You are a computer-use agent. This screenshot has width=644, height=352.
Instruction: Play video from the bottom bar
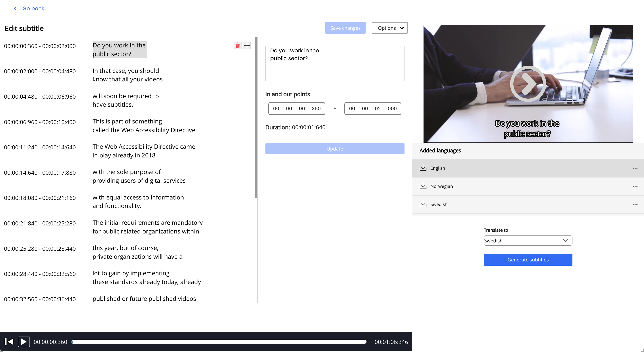click(x=24, y=342)
